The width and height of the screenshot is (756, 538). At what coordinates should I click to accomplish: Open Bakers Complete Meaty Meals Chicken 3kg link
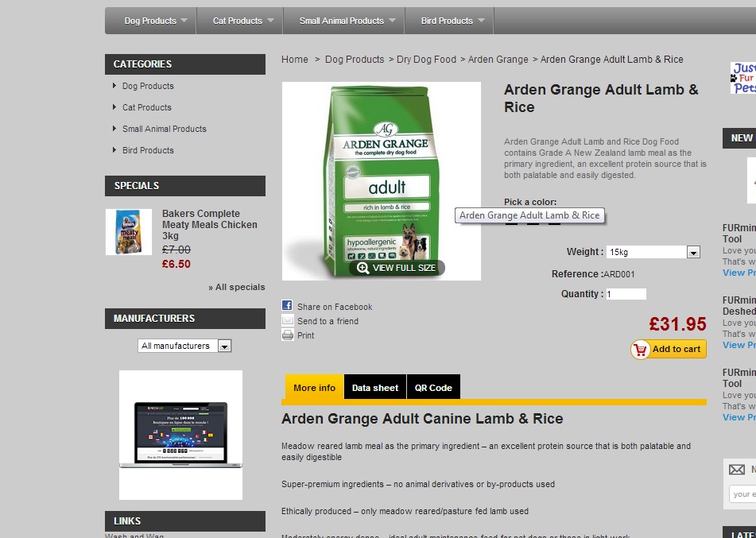pos(209,225)
